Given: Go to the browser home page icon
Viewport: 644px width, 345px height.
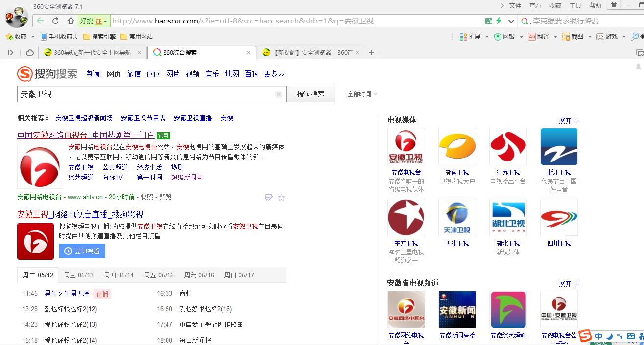Looking at the screenshot, I should tap(71, 21).
